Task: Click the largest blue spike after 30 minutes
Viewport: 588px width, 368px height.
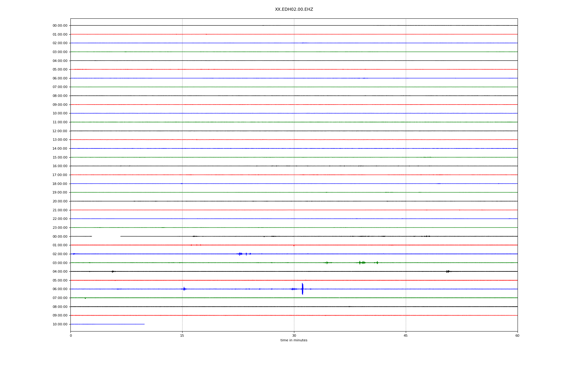Action: pyautogui.click(x=302, y=289)
